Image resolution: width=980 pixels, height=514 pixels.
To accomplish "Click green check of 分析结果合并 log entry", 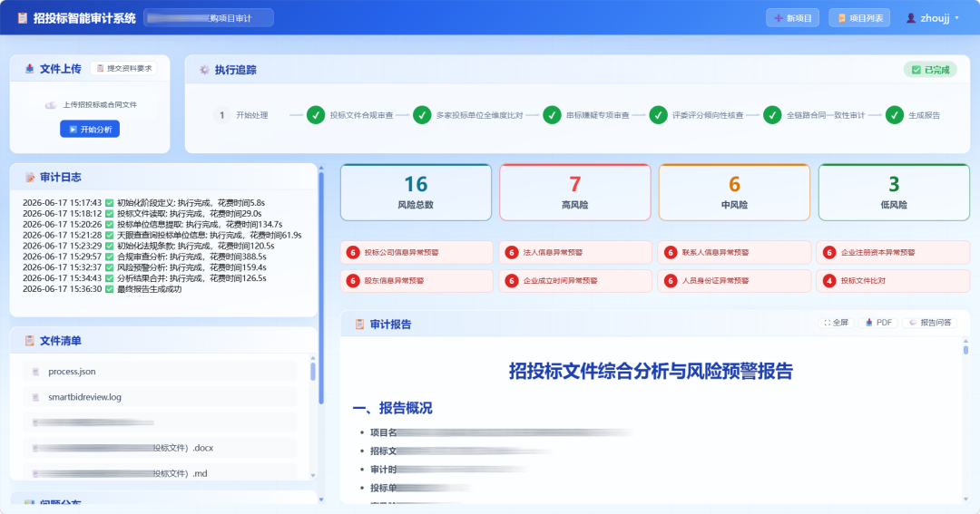I will coord(110,278).
